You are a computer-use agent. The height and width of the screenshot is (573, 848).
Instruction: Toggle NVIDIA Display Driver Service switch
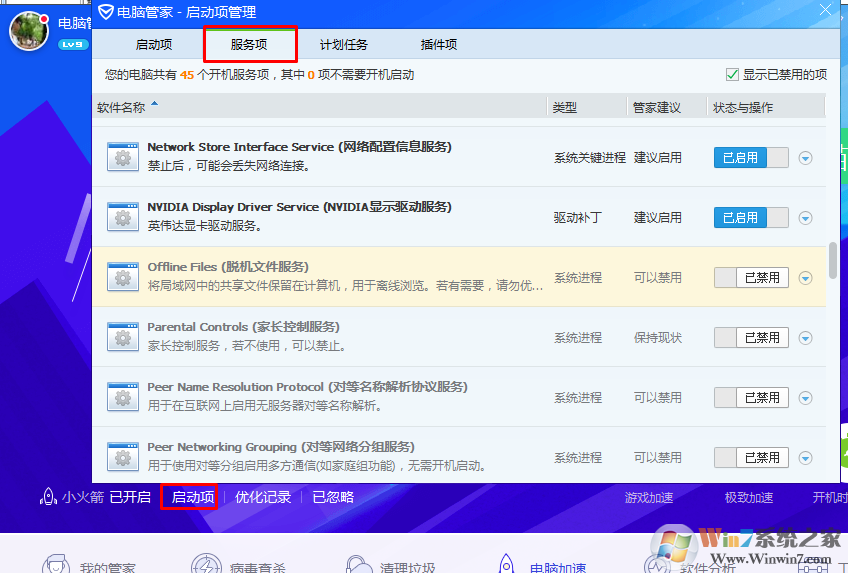(751, 218)
